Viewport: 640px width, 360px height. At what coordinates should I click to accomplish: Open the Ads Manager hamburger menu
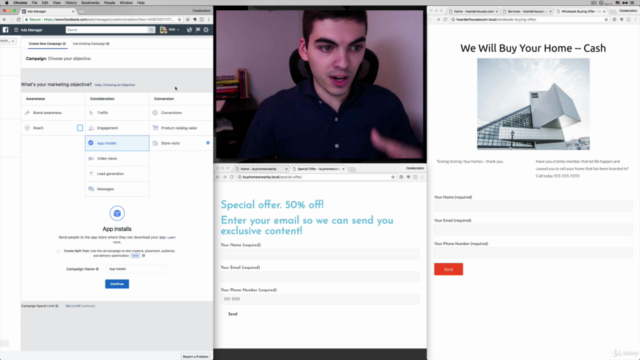pos(16,30)
